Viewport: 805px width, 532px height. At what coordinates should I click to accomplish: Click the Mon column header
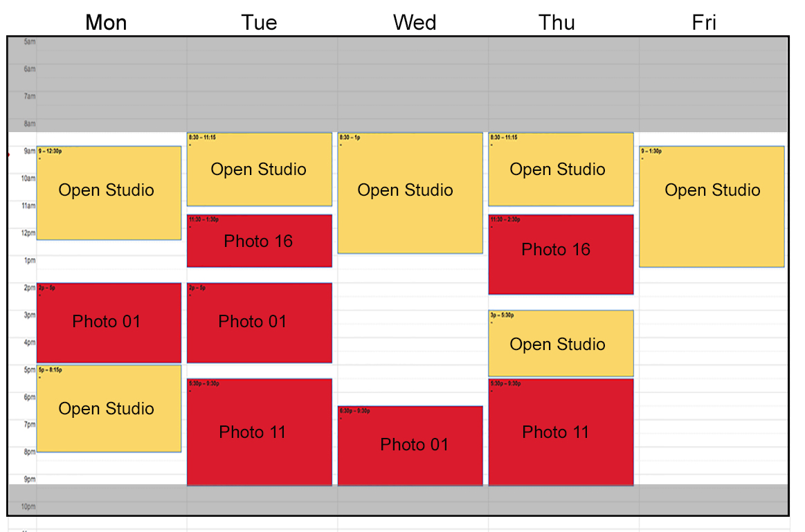[x=106, y=23]
